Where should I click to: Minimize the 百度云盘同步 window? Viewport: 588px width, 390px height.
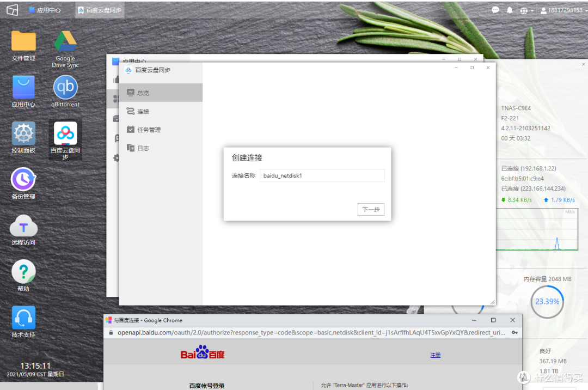pyautogui.click(x=456, y=68)
